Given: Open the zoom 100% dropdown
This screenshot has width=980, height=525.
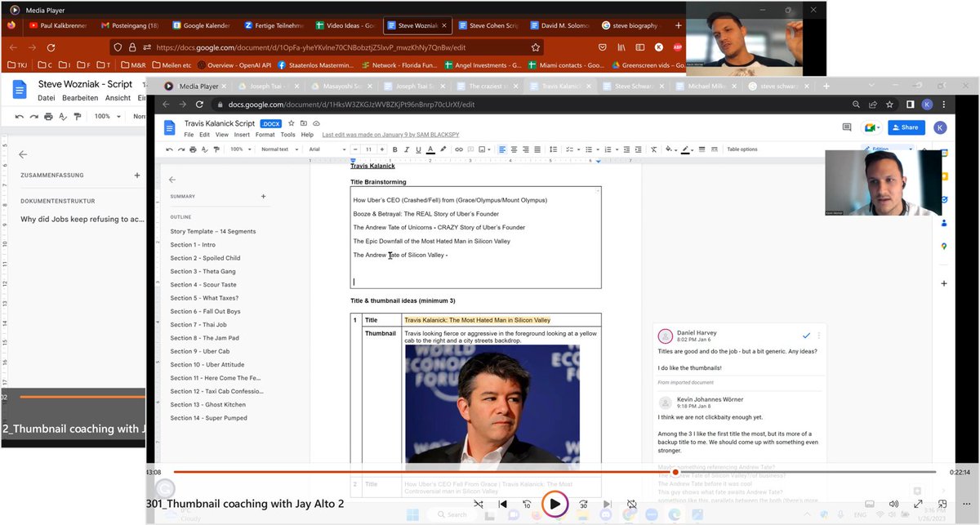Looking at the screenshot, I should 241,149.
